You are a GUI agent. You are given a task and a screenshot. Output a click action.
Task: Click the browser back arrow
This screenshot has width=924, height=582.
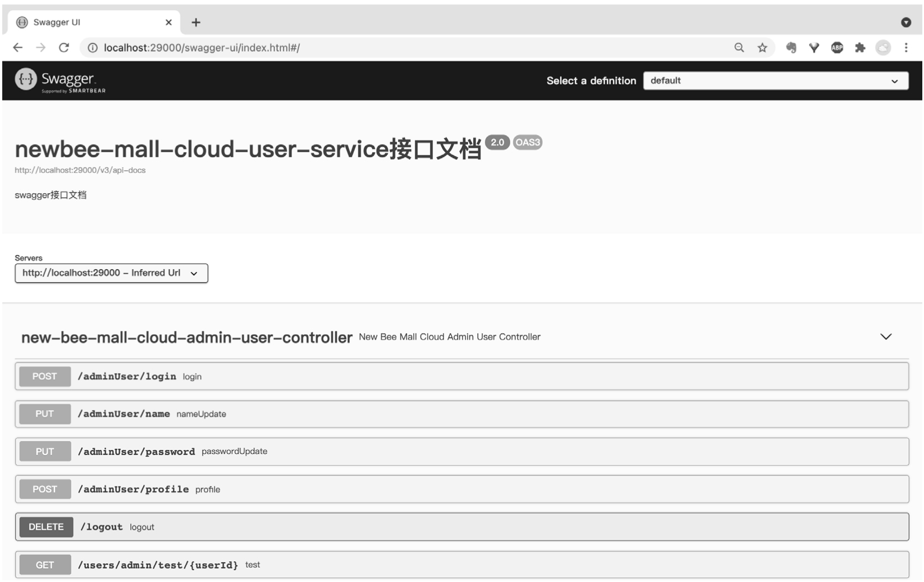tap(18, 48)
